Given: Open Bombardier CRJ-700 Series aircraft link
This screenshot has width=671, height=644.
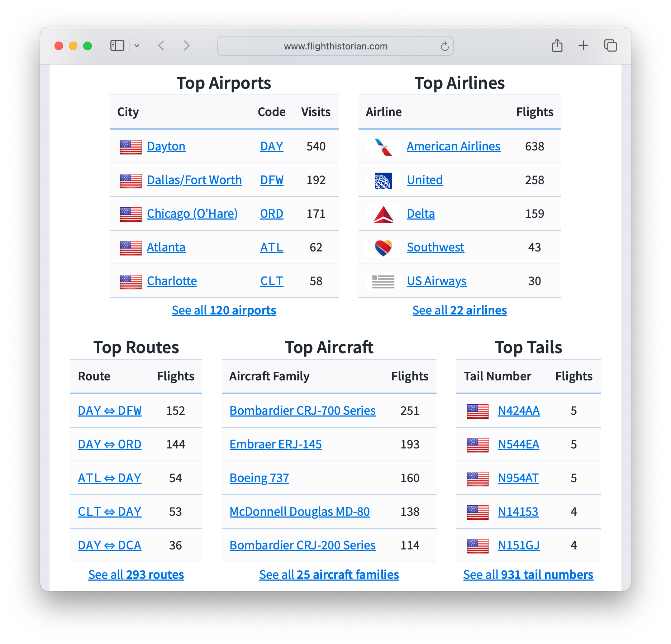Looking at the screenshot, I should coord(303,410).
